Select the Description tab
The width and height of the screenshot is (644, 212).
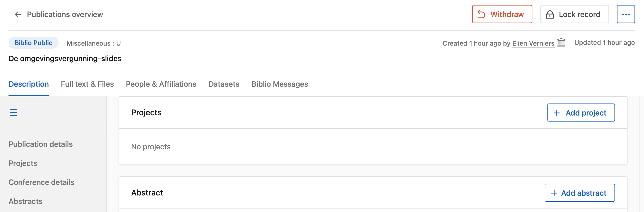pos(29,84)
